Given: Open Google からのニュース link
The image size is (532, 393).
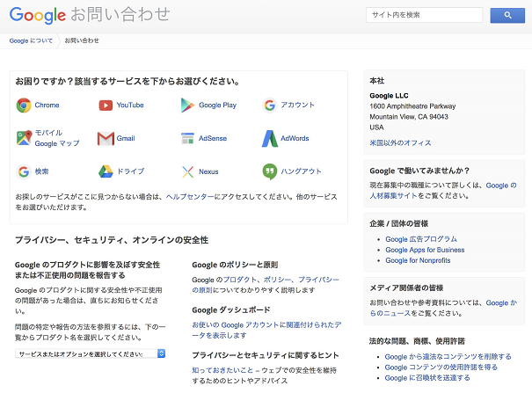Looking at the screenshot, I should [x=443, y=308].
